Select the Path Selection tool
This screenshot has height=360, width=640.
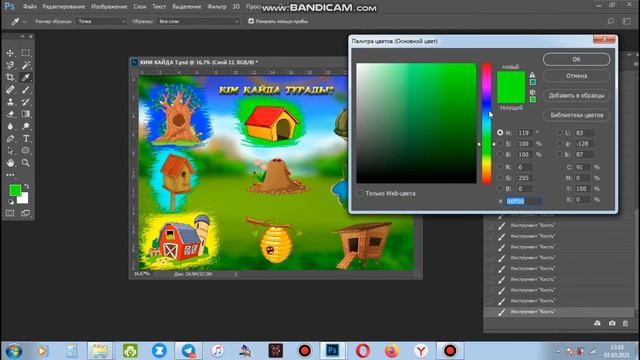tap(10, 151)
